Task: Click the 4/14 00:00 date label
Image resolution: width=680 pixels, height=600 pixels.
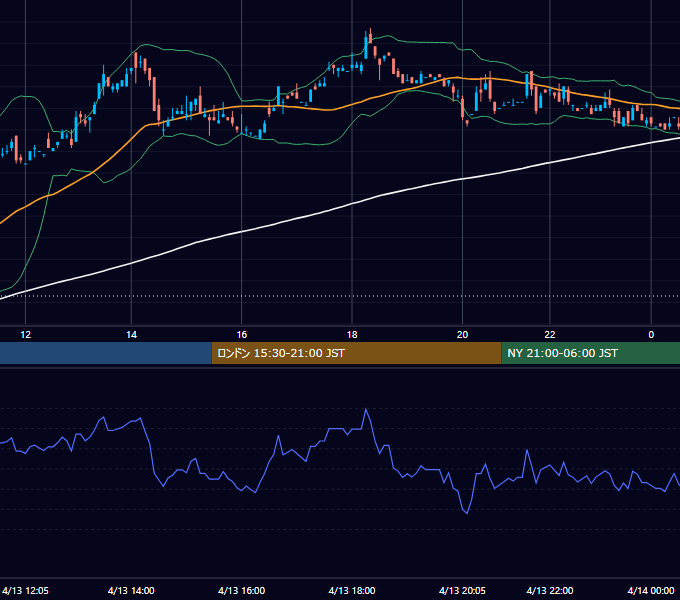Action: point(651,591)
